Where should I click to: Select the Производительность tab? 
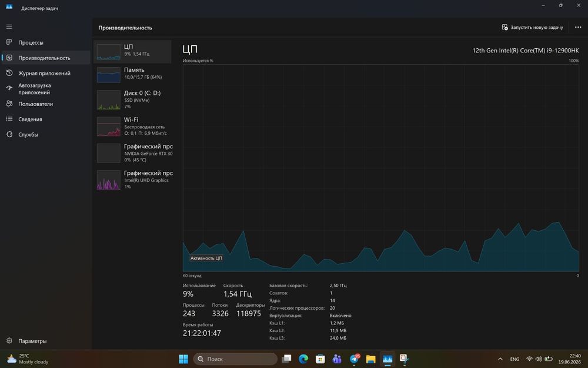(x=46, y=58)
